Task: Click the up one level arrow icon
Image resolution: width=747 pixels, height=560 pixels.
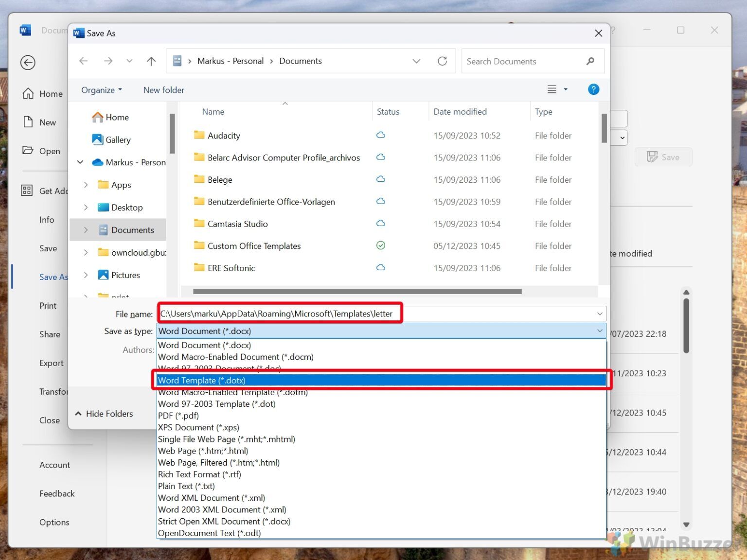Action: coord(151,61)
